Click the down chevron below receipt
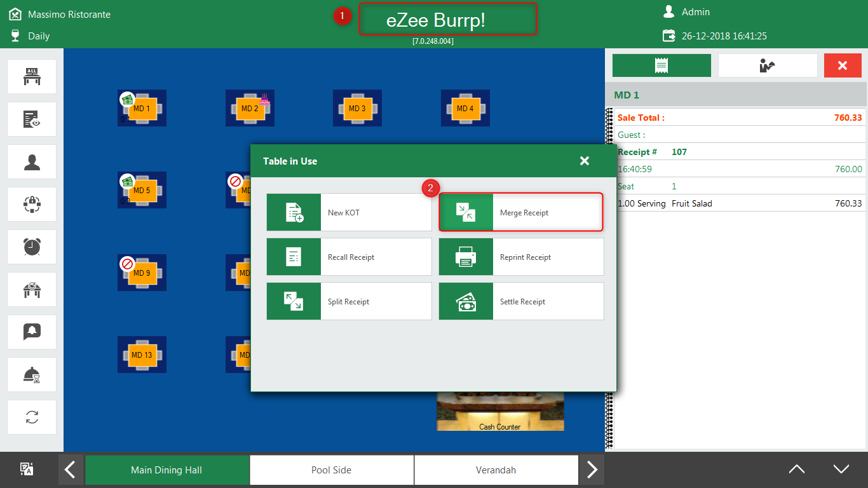 pos(841,470)
